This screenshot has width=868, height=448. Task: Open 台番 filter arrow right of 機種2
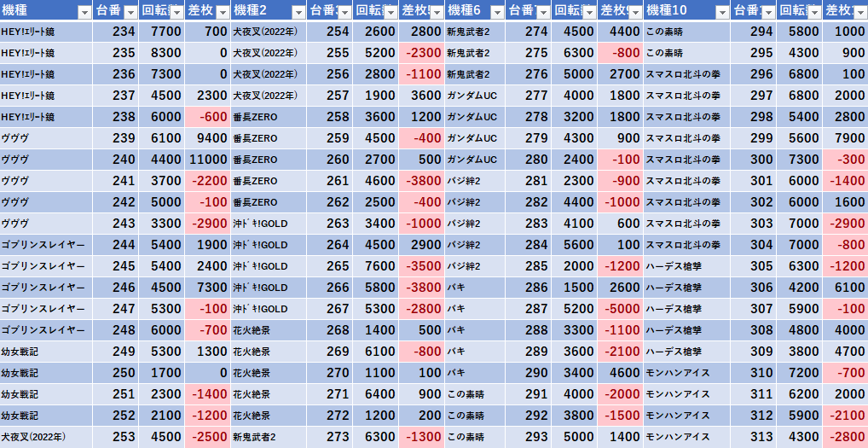click(x=344, y=12)
